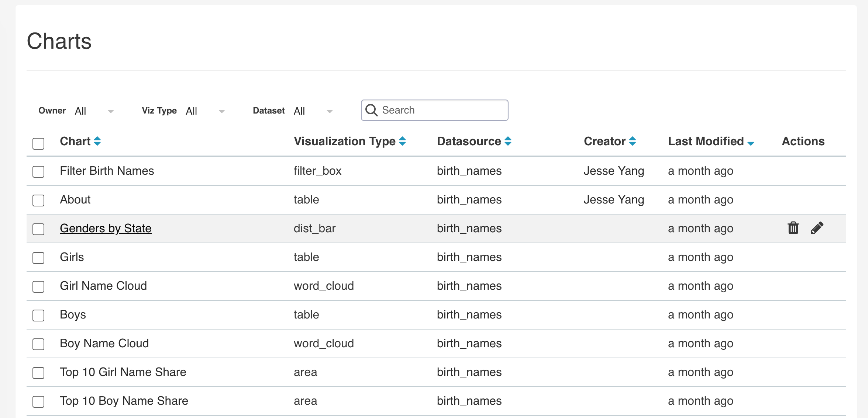Open the Boy Name Cloud chart
The height and width of the screenshot is (418, 868).
104,343
